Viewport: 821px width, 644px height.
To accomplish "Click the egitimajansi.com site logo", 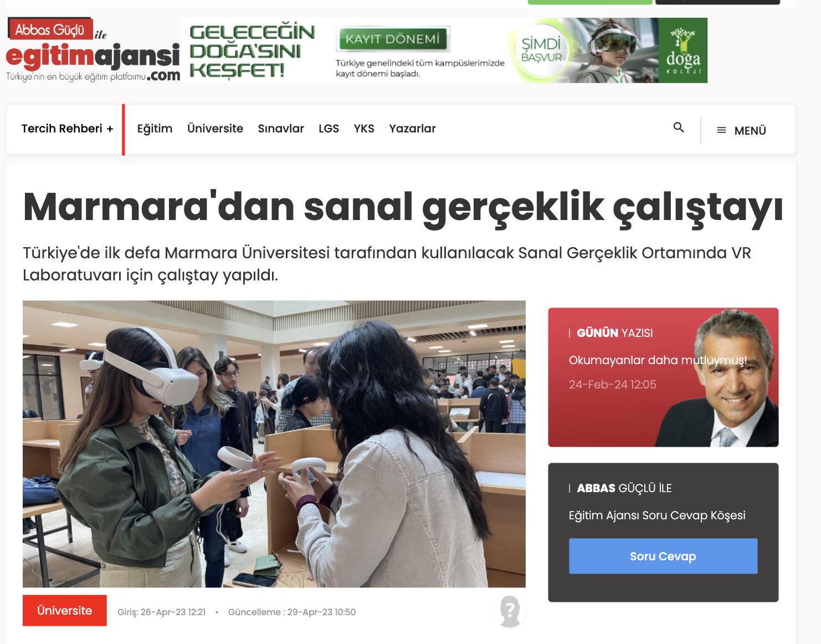I will pos(93,50).
